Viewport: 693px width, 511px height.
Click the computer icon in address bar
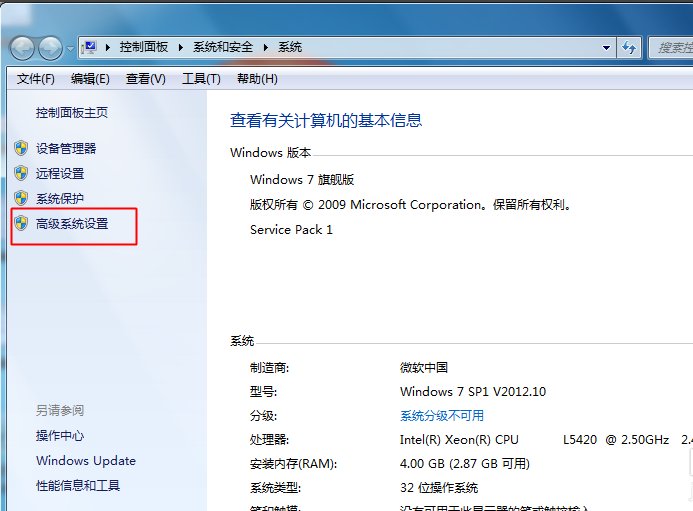(90, 47)
